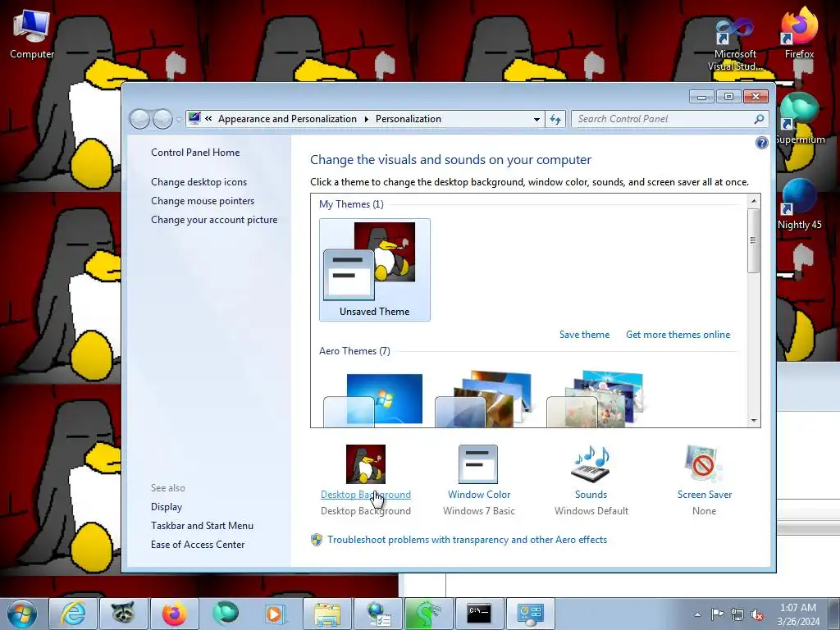This screenshot has width=840, height=630.
Task: Open the address bar history dropdown arrow
Action: pyautogui.click(x=536, y=119)
